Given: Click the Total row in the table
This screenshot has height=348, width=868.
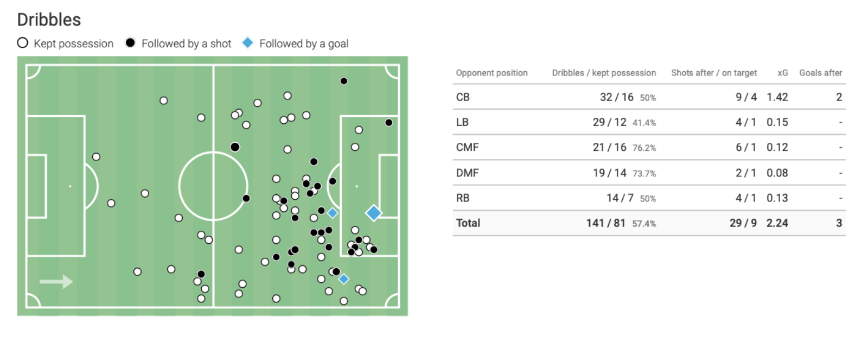Looking at the screenshot, I should coord(649,223).
